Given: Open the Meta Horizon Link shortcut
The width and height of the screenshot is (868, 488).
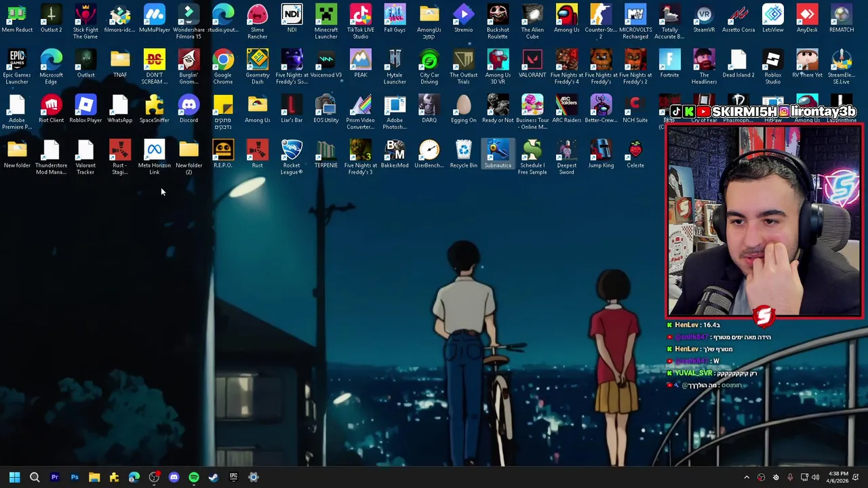Looking at the screenshot, I should point(154,157).
